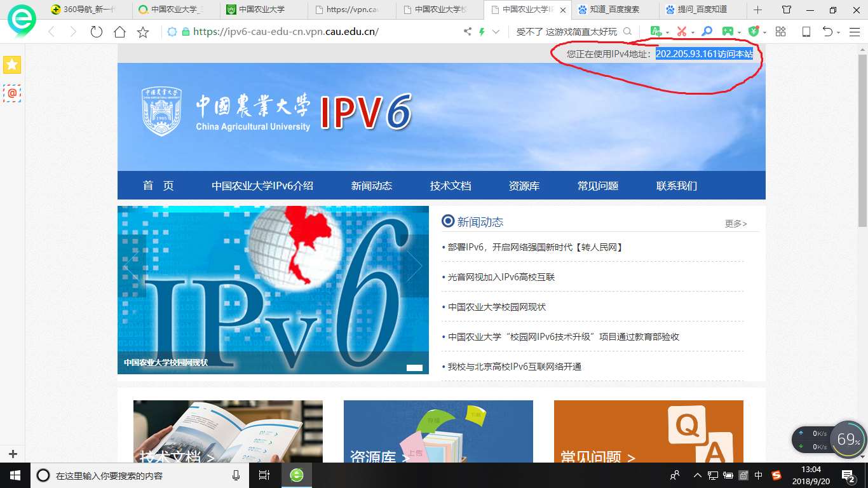This screenshot has height=488, width=868.
Task: Click the search magnifier in search box
Action: (x=627, y=32)
